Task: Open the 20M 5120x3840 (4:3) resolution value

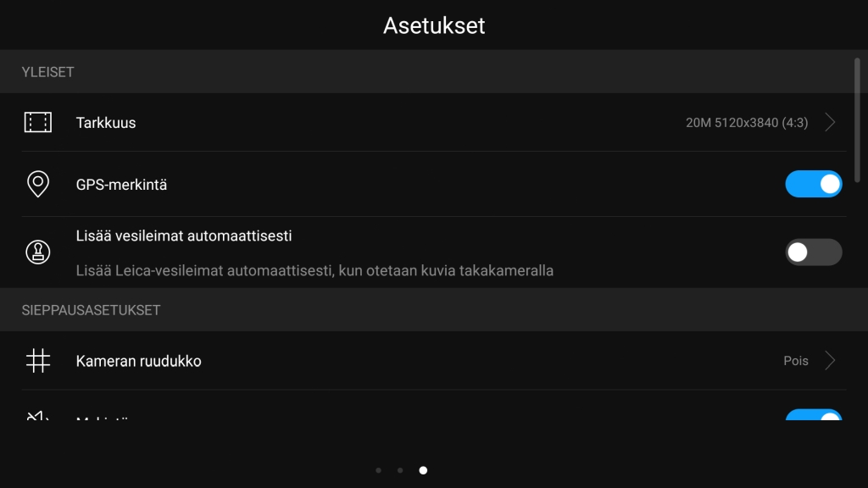Action: pos(747,123)
